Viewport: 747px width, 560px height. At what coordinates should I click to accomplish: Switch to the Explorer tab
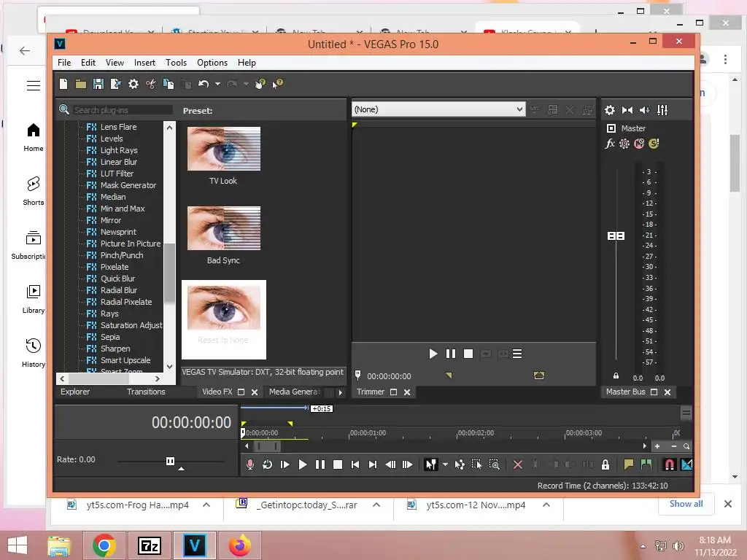click(75, 392)
